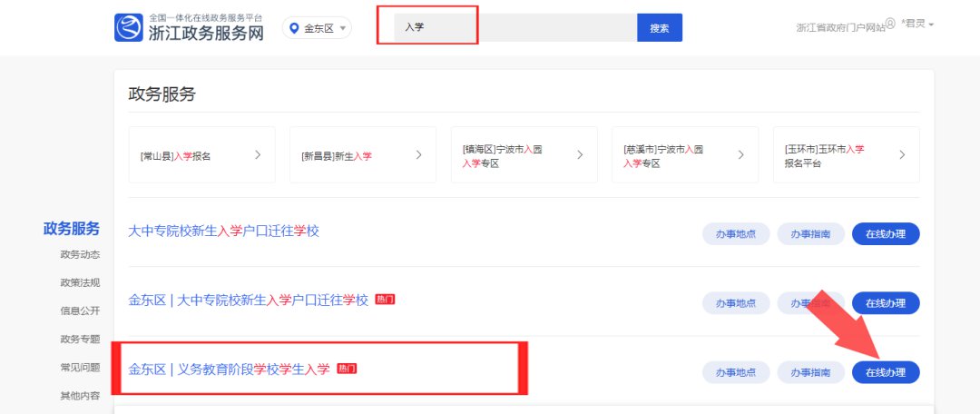Click 办事指南 for the first result

click(810, 233)
